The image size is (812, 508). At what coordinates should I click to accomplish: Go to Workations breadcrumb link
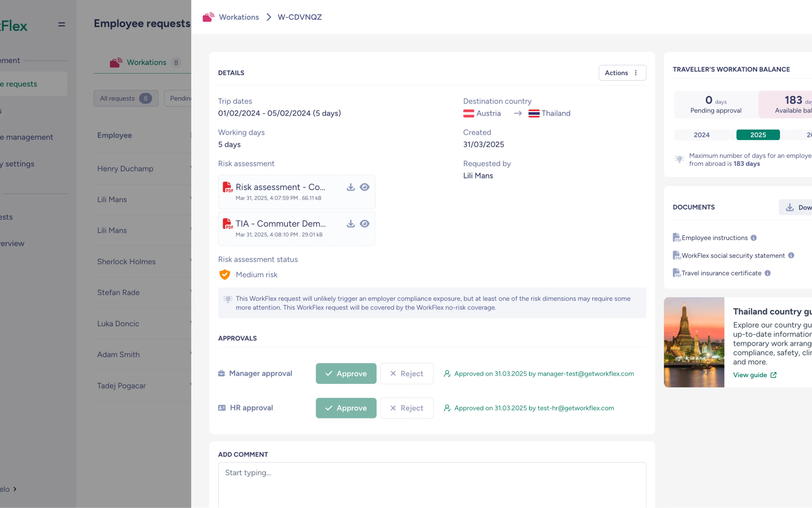click(x=239, y=17)
